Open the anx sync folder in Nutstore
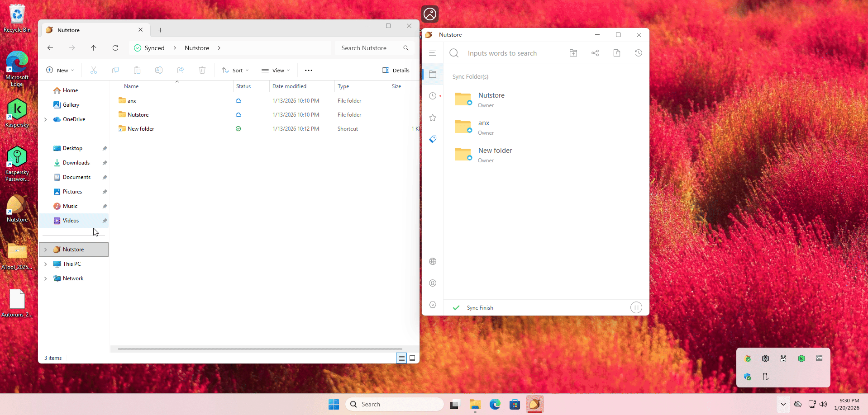Image resolution: width=868 pixels, height=415 pixels. click(484, 123)
